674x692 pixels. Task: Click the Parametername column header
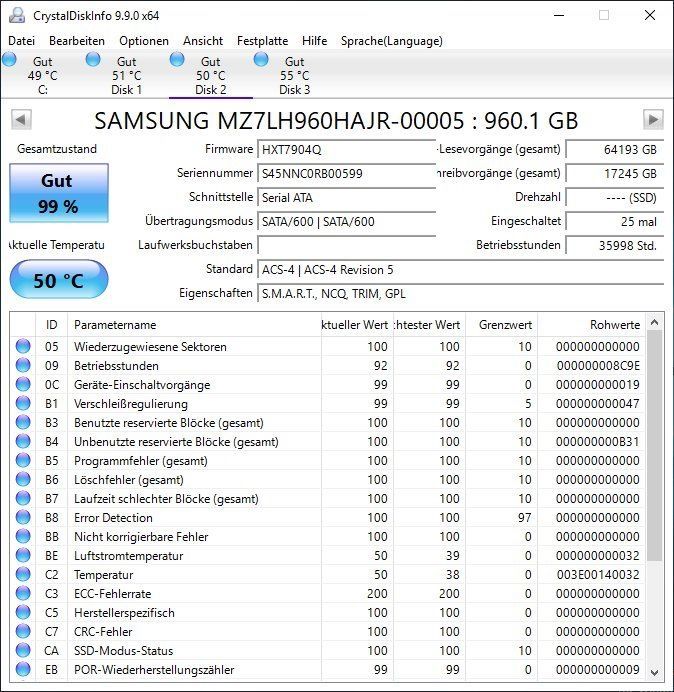pyautogui.click(x=194, y=325)
